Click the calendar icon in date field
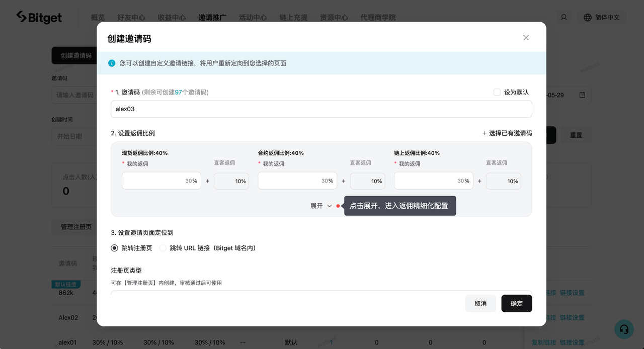Image resolution: width=644 pixels, height=349 pixels. point(582,95)
